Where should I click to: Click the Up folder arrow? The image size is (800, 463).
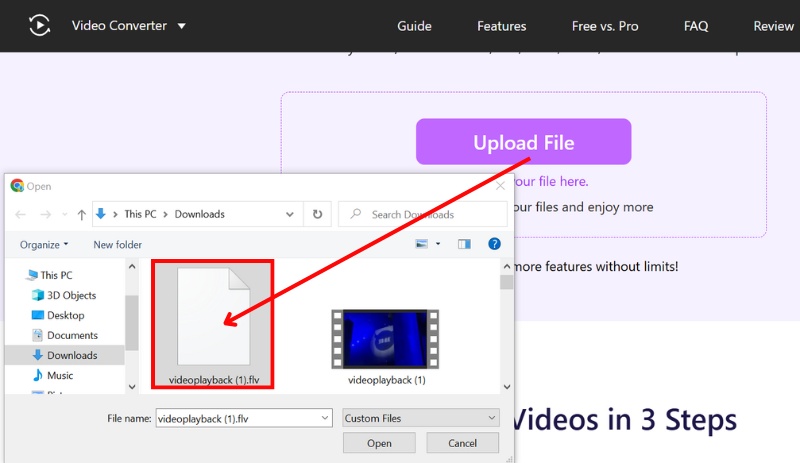click(81, 214)
